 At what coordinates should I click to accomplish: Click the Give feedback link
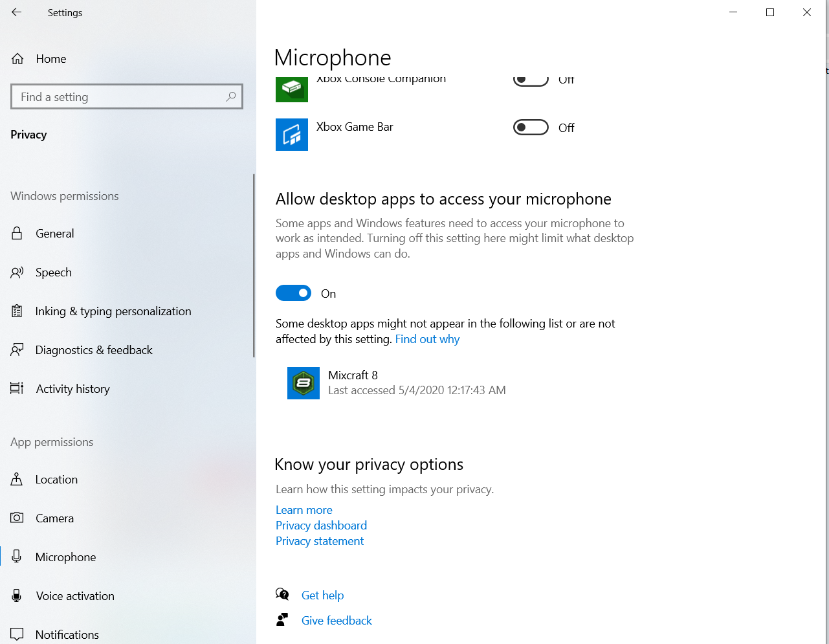click(x=337, y=621)
